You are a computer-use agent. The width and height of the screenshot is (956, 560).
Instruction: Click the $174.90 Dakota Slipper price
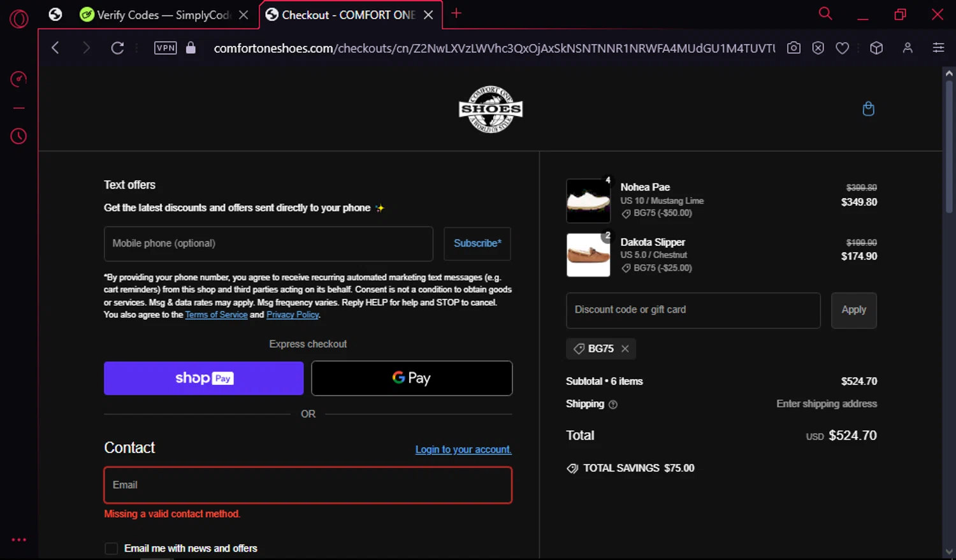pyautogui.click(x=859, y=256)
